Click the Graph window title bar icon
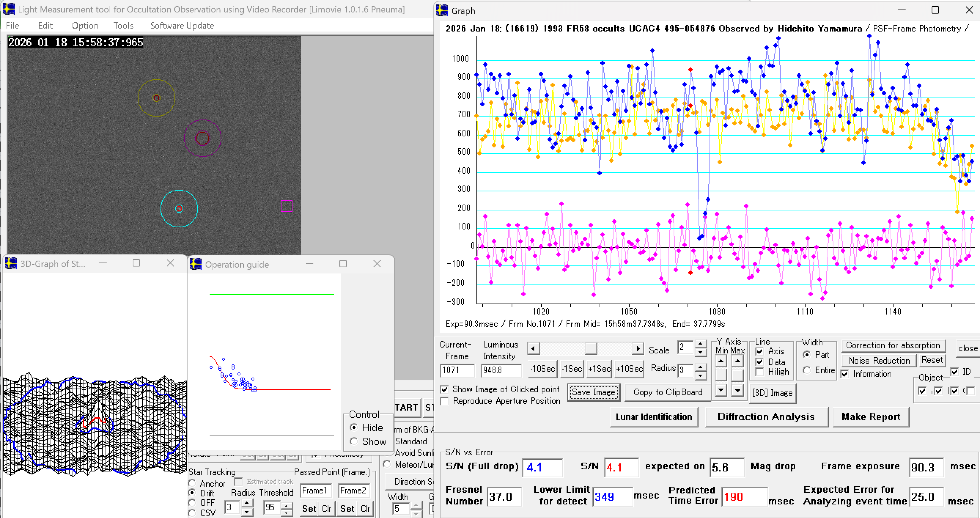The width and height of the screenshot is (980, 518). coord(442,10)
